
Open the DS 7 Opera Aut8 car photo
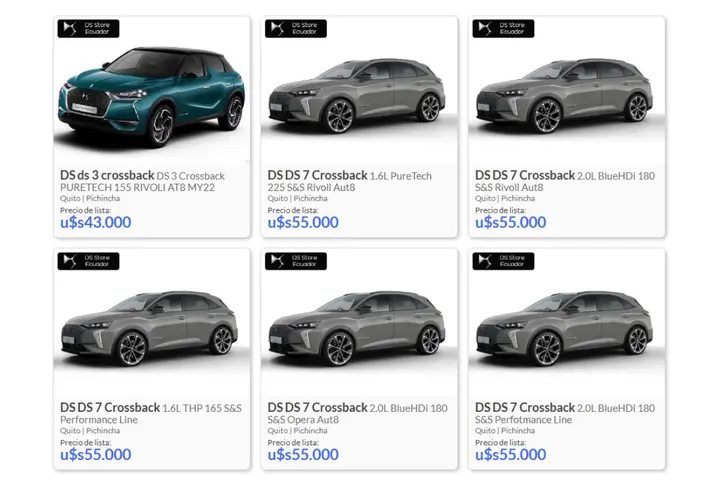click(x=357, y=329)
